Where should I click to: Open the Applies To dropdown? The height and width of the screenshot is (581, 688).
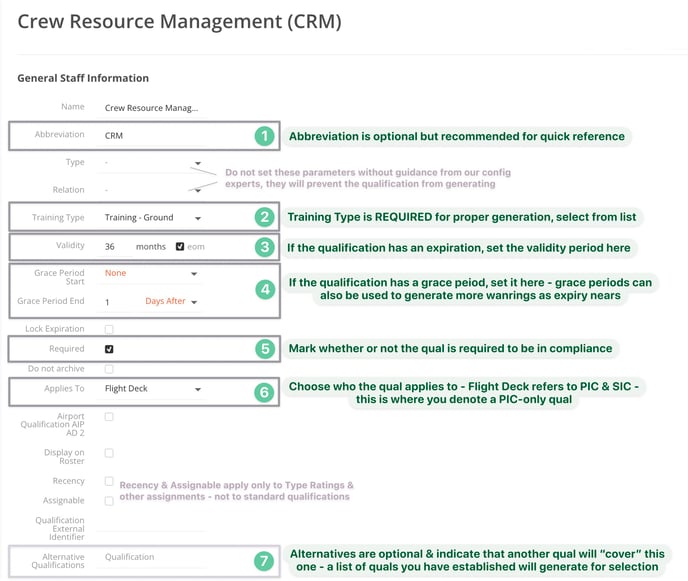coord(151,389)
